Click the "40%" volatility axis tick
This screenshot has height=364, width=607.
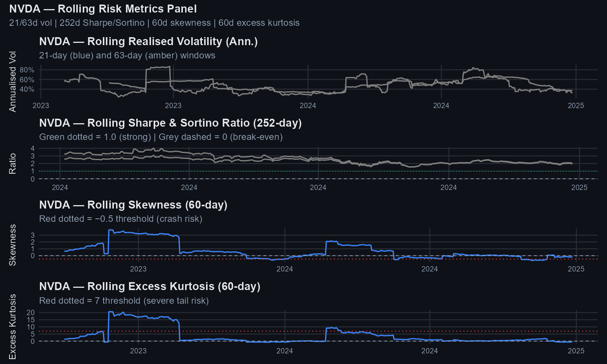[27, 89]
